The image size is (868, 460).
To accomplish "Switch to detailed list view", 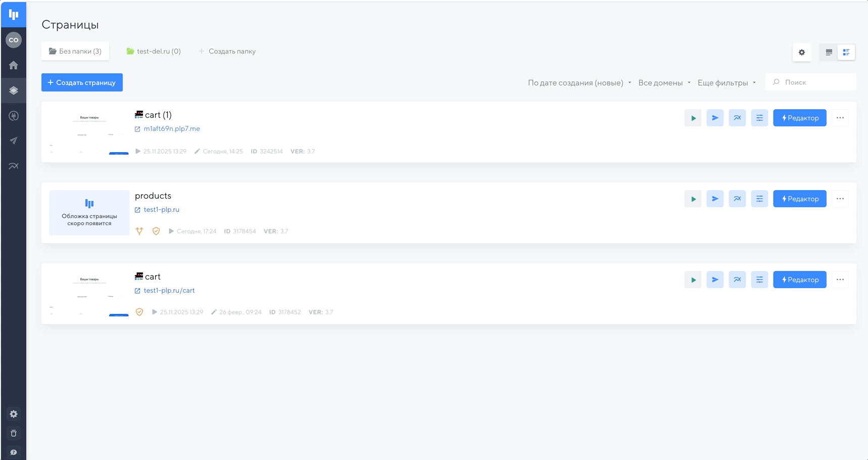I will click(846, 52).
